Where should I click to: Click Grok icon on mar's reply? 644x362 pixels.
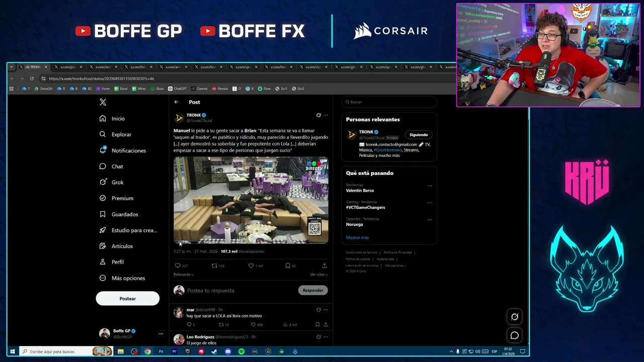click(318, 310)
